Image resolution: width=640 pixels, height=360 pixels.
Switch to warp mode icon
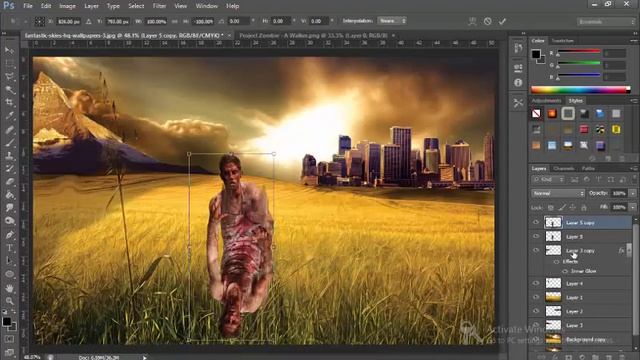pos(472,21)
